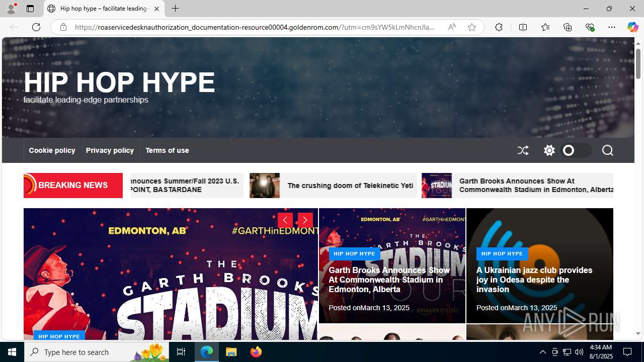The image size is (644, 362).
Task: Open Ukrainian jazz club article title
Action: 534,280
